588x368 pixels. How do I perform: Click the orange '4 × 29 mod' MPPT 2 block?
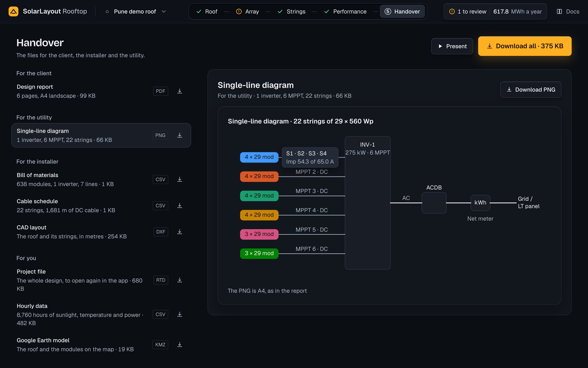[259, 176]
